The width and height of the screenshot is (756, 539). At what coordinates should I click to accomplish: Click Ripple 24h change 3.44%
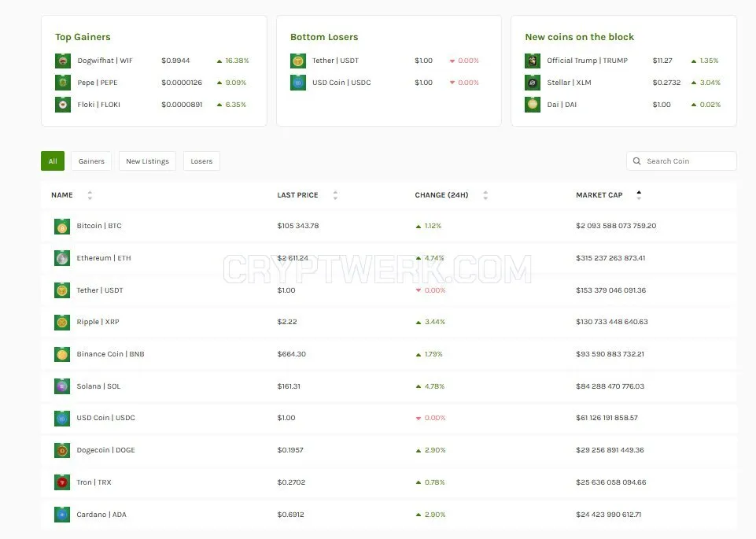tap(435, 322)
